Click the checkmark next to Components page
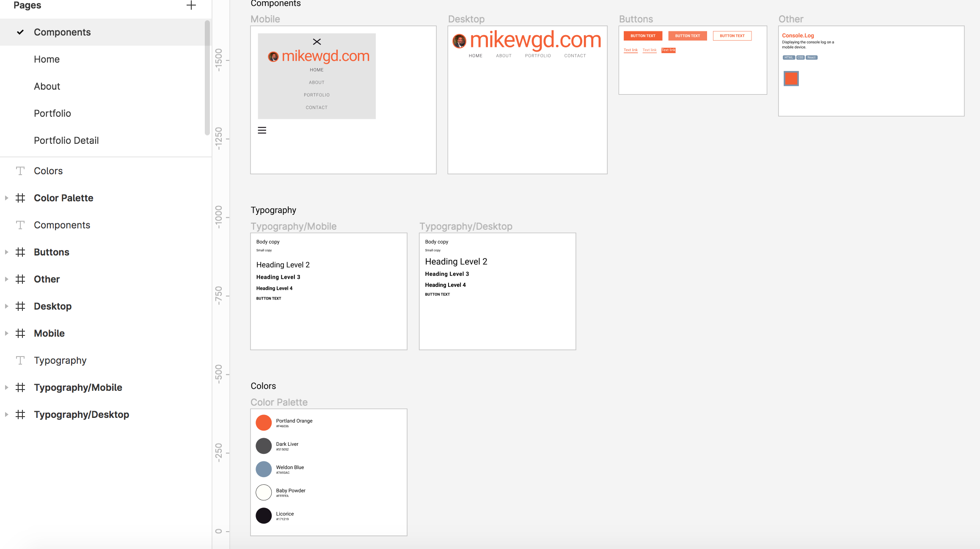This screenshot has height=549, width=980. pos(20,32)
